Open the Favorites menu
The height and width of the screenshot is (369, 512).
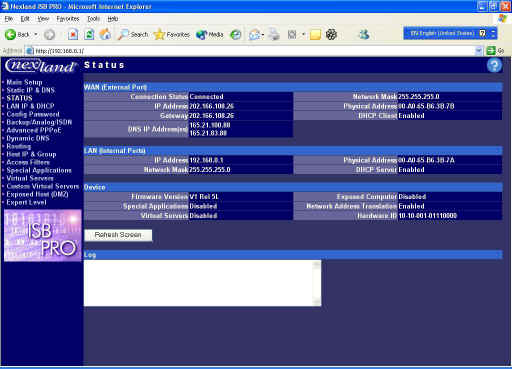[x=68, y=19]
